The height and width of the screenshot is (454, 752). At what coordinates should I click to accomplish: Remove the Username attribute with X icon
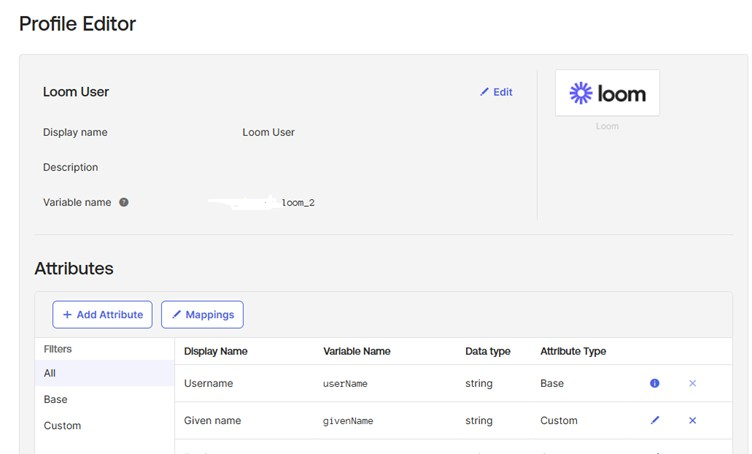click(x=692, y=383)
